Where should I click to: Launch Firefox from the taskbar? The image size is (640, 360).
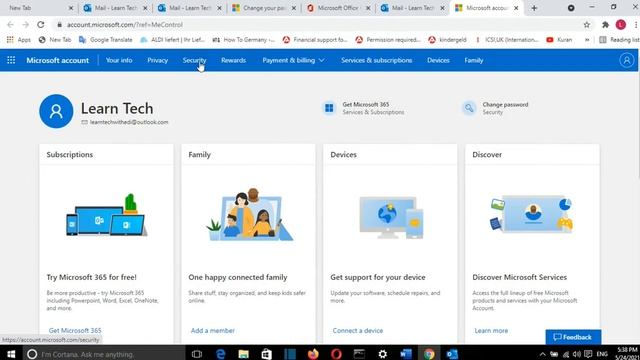click(x=313, y=354)
